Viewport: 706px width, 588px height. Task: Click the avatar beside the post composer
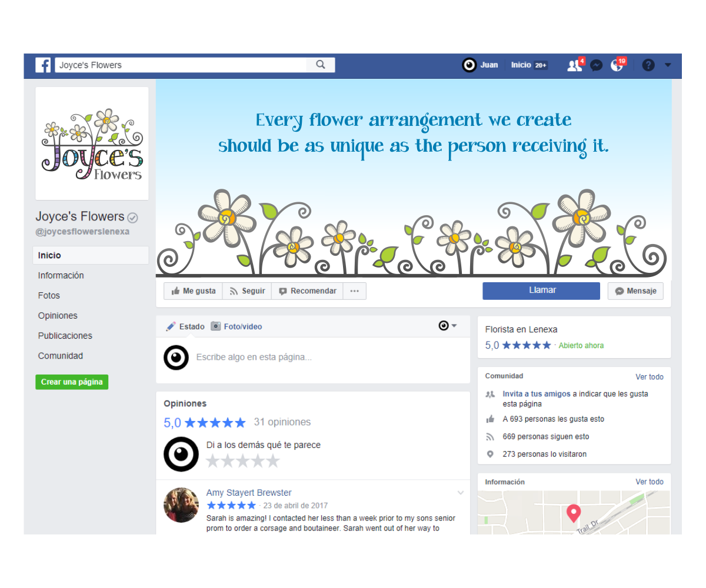coord(176,357)
